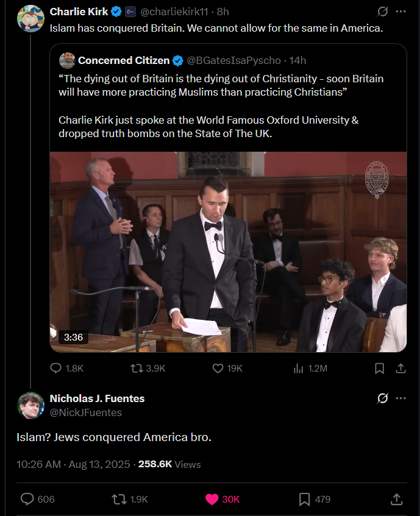View analytics showing 1.2M views

(299, 368)
